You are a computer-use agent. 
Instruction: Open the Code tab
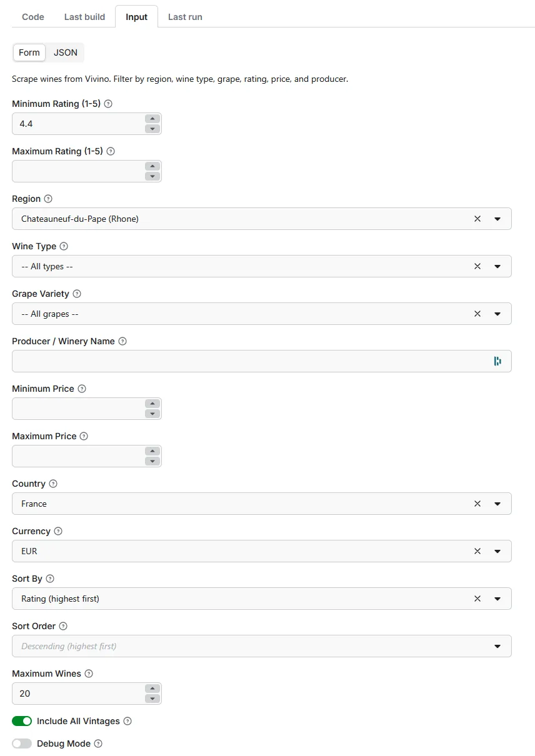[x=32, y=17]
